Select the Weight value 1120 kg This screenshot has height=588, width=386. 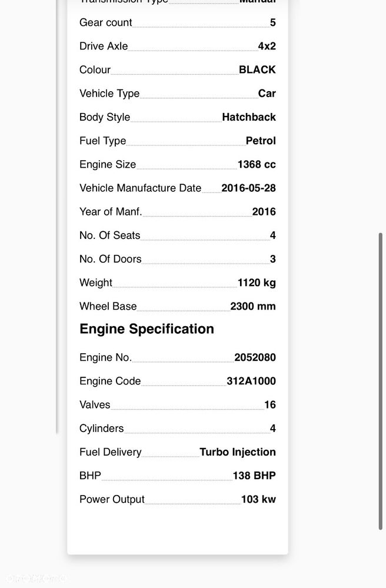[257, 283]
